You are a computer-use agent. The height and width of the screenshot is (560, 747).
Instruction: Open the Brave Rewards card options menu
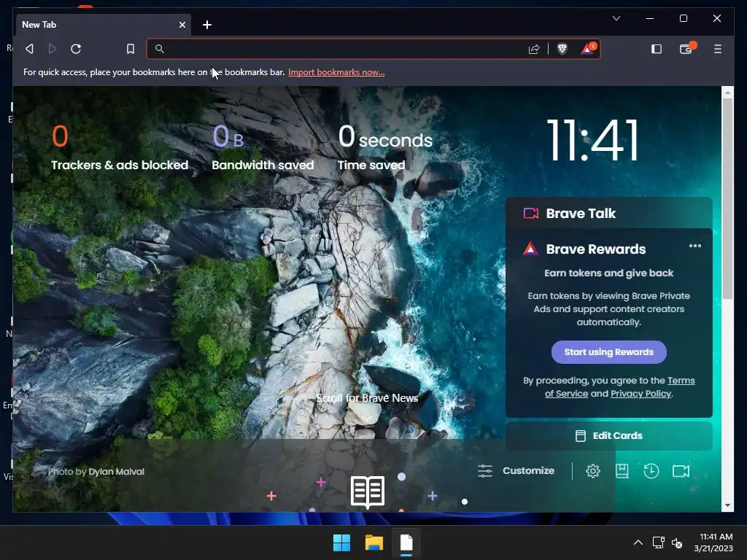point(695,246)
